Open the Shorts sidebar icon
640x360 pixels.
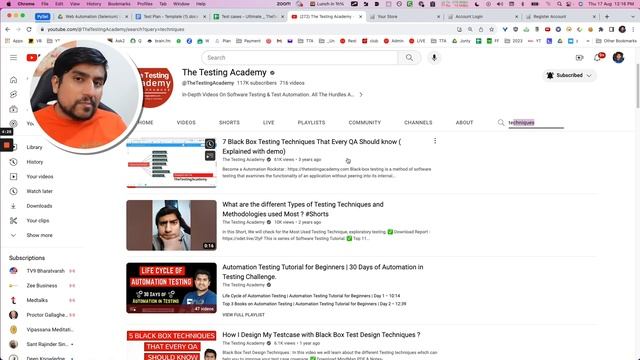click(x=13, y=94)
